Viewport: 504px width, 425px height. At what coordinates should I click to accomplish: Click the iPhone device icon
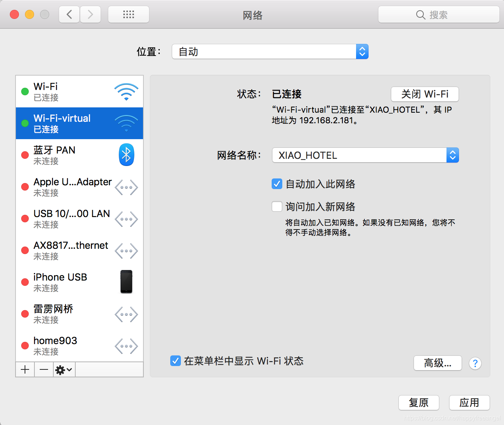point(126,282)
